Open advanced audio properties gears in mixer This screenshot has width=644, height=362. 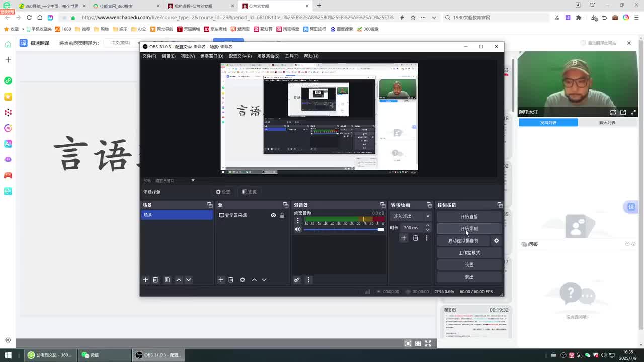[x=297, y=280]
